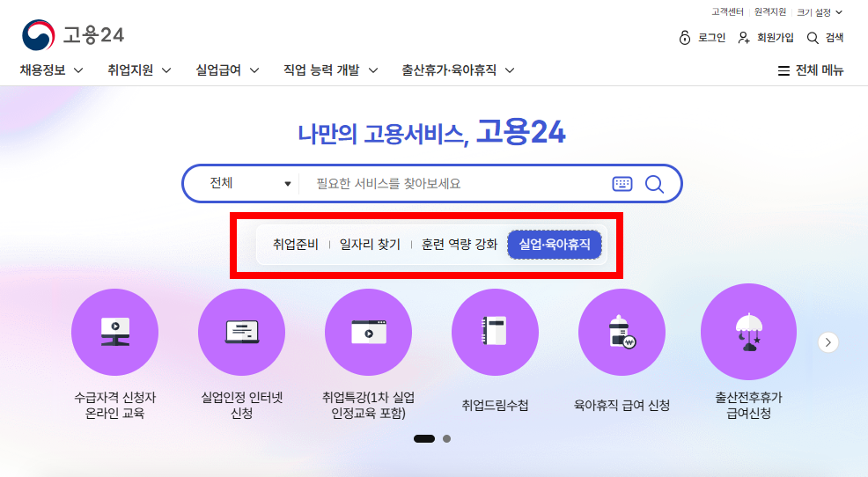This screenshot has width=868, height=477.
Task: Click the 육아휴직 급여 신청 label
Action: 622,406
